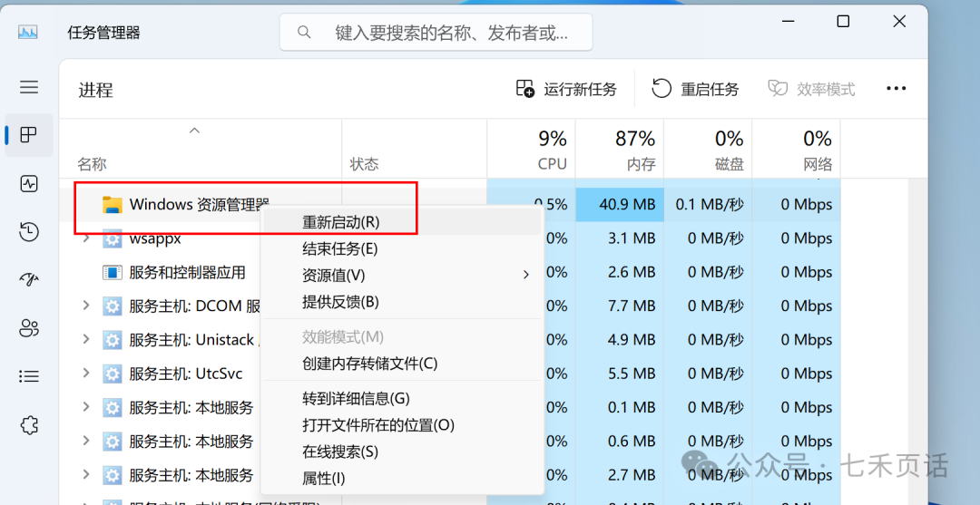Click the sort direction arrow above 名称
This screenshot has width=980, height=505.
[x=194, y=130]
